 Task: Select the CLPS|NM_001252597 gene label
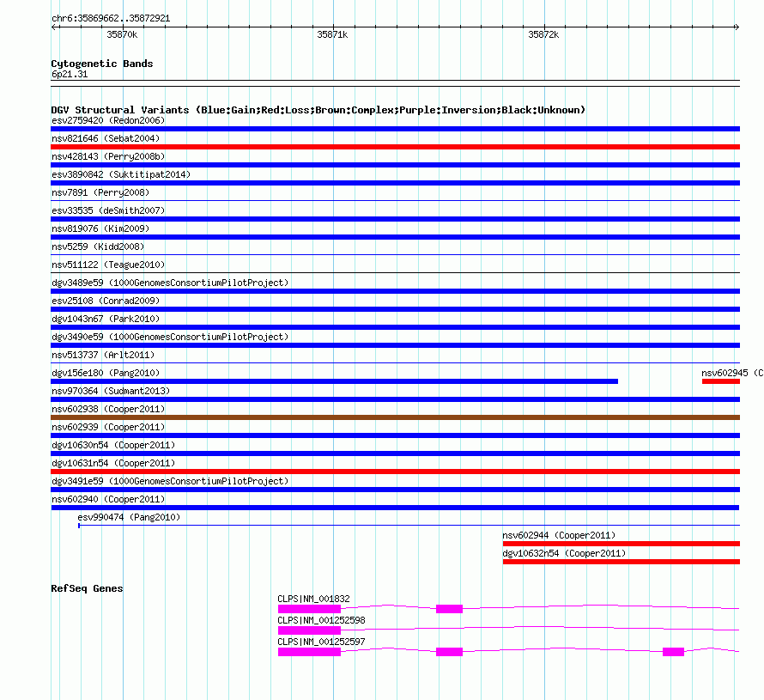(x=321, y=642)
